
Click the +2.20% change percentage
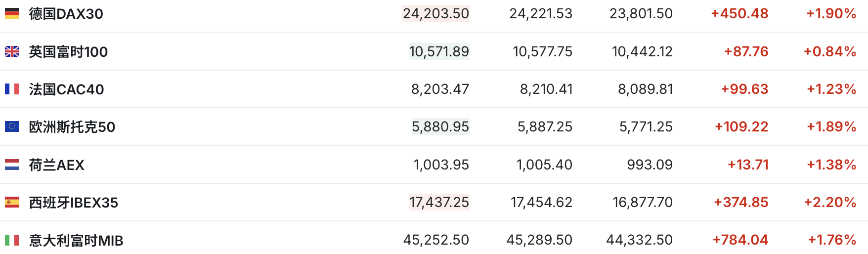coord(829,202)
